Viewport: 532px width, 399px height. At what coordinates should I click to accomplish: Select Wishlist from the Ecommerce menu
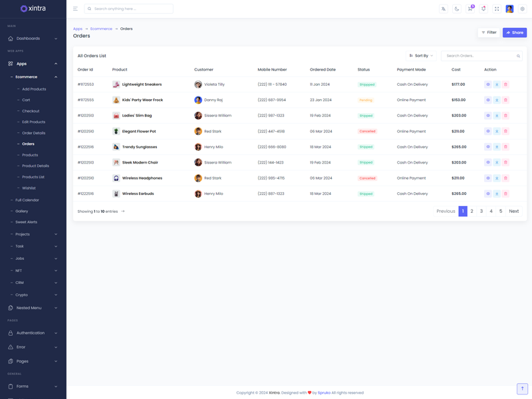29,188
